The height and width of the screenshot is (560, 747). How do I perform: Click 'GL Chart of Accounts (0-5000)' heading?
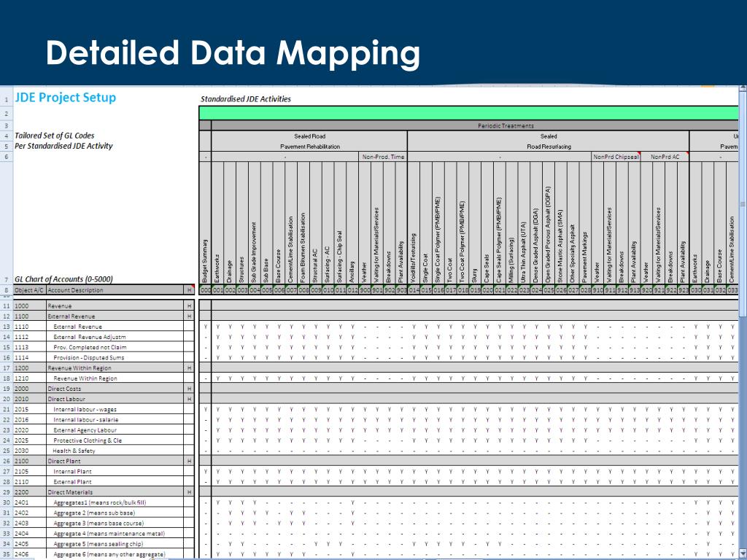(x=63, y=279)
